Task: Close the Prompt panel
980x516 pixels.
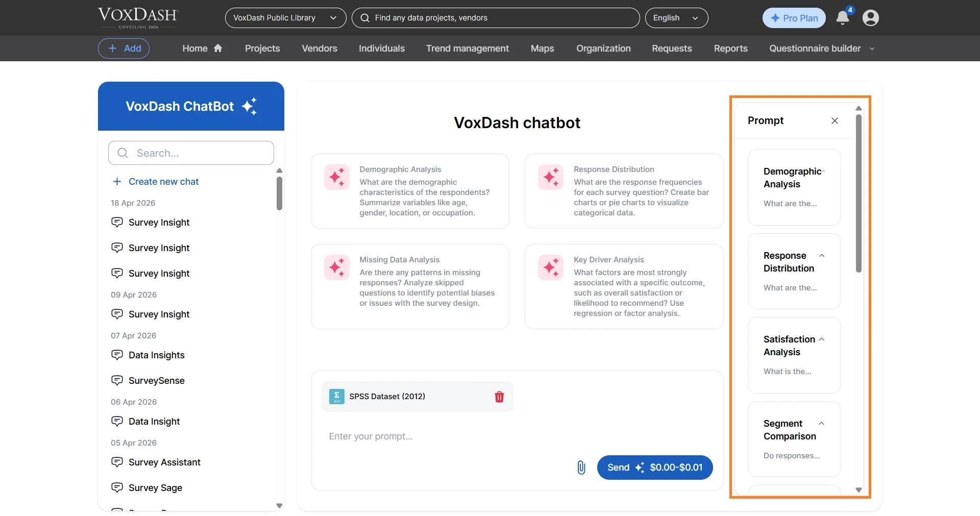Action: tap(835, 121)
